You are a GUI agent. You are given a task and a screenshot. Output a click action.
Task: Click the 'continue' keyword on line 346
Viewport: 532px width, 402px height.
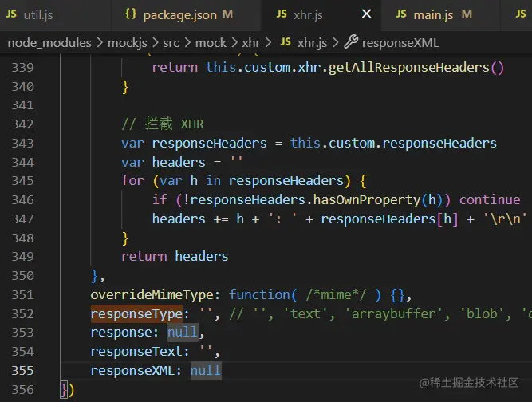coord(490,200)
